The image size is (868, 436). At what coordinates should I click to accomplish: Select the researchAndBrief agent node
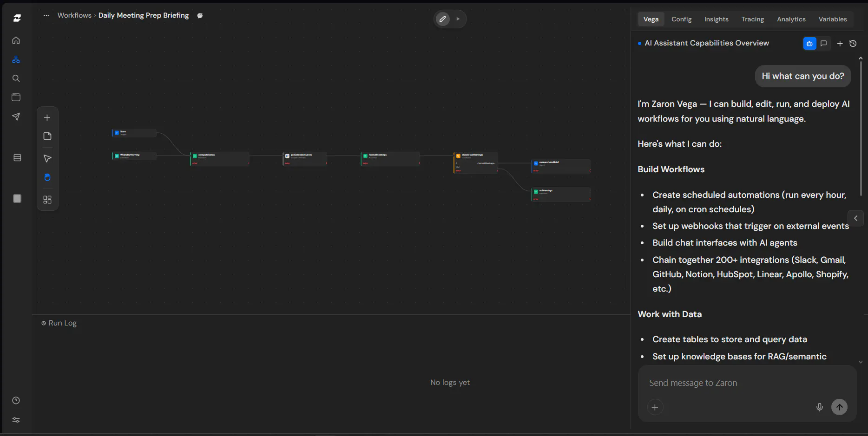[561, 166]
